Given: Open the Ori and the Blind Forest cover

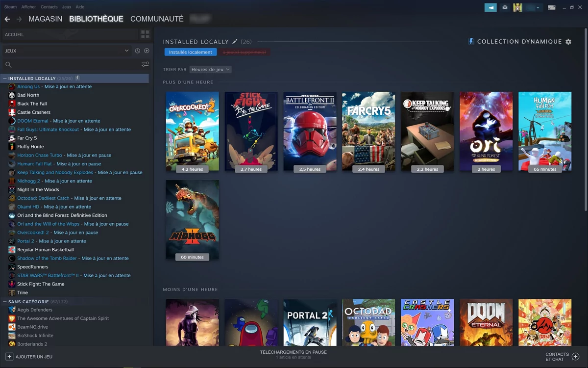Looking at the screenshot, I should (486, 131).
